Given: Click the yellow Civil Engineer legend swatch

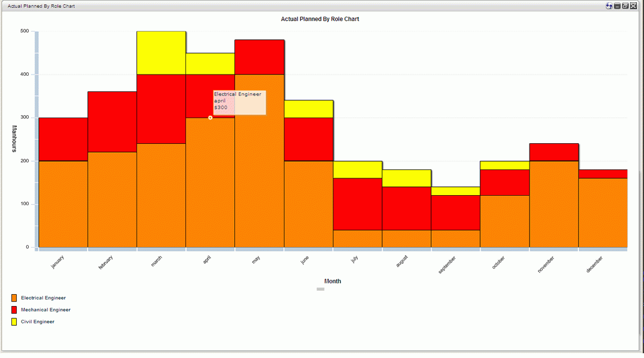Looking at the screenshot, I should [14, 322].
